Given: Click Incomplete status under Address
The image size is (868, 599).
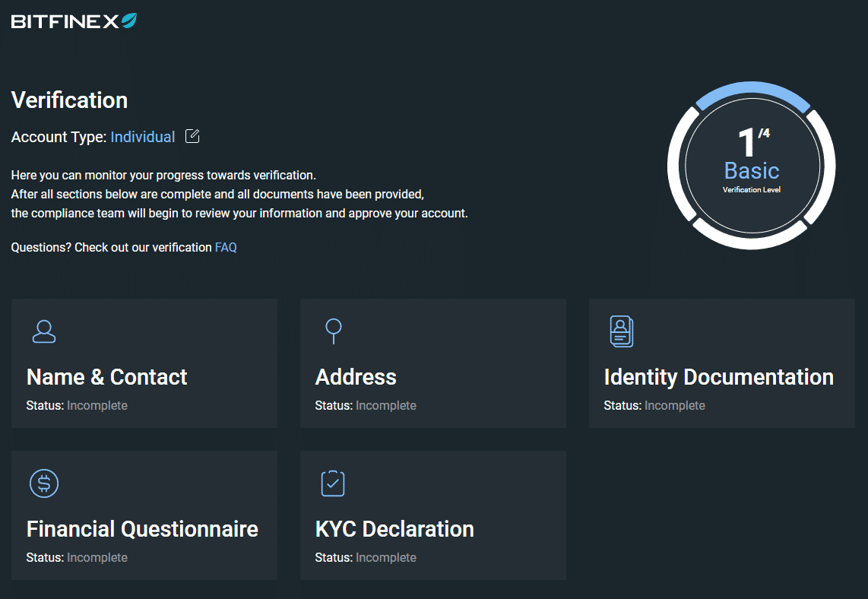Looking at the screenshot, I should (386, 406).
